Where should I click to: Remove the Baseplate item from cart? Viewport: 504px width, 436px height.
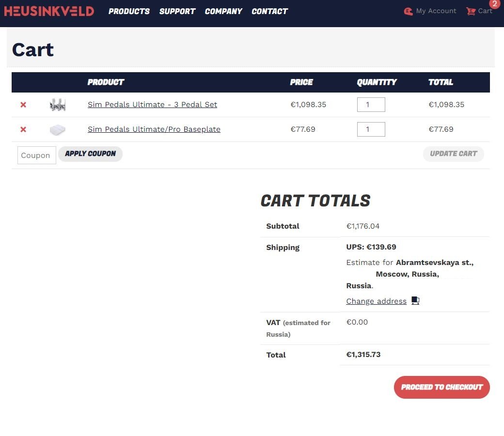pyautogui.click(x=23, y=129)
